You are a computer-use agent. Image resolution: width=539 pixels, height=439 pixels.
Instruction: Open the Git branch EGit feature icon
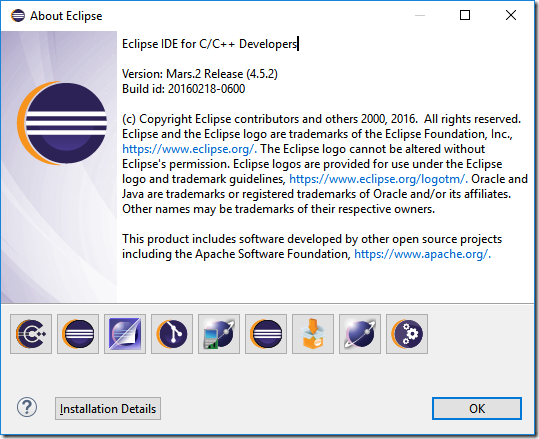point(172,334)
